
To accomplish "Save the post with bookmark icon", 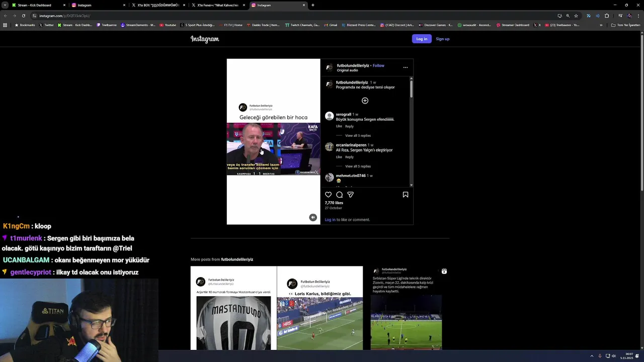I will (x=406, y=195).
